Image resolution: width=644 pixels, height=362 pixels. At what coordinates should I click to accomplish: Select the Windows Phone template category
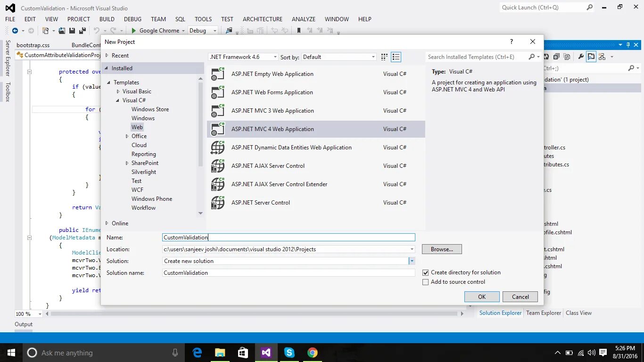[x=152, y=199]
